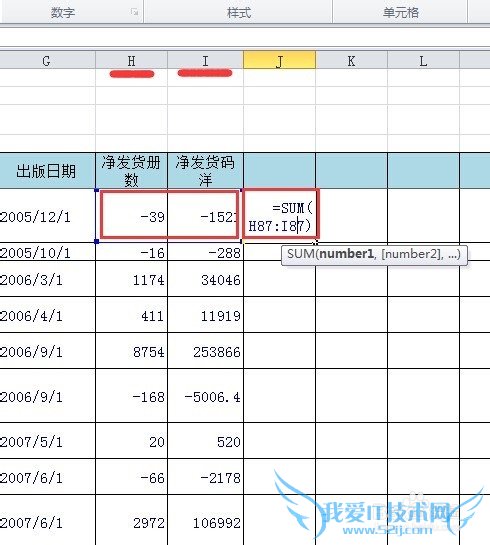Select cell with value 1174
Image resolution: width=490 pixels, height=545 pixels.
click(x=132, y=279)
